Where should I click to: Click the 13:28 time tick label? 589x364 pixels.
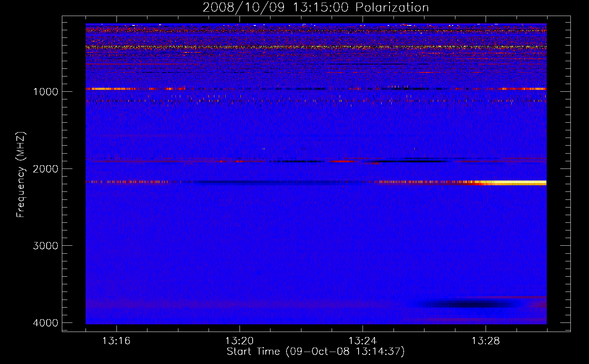point(486,341)
